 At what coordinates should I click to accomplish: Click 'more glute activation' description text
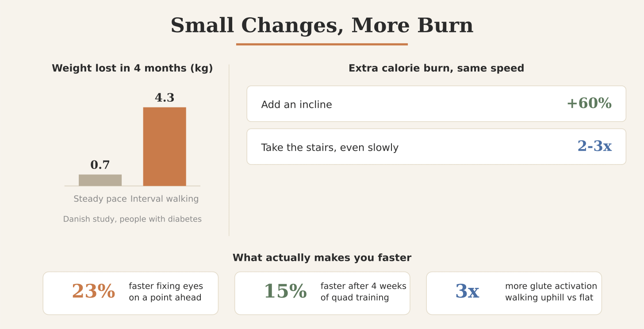point(551,286)
